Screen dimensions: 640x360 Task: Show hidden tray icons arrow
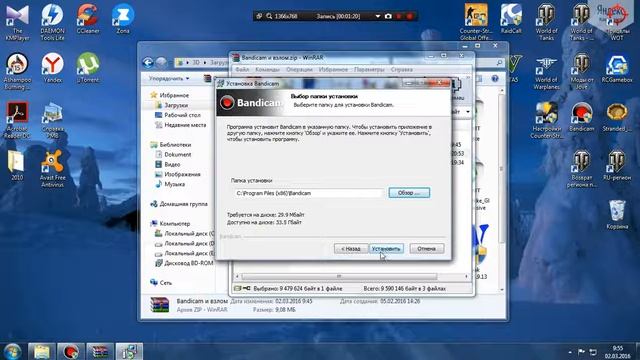pos(570,352)
